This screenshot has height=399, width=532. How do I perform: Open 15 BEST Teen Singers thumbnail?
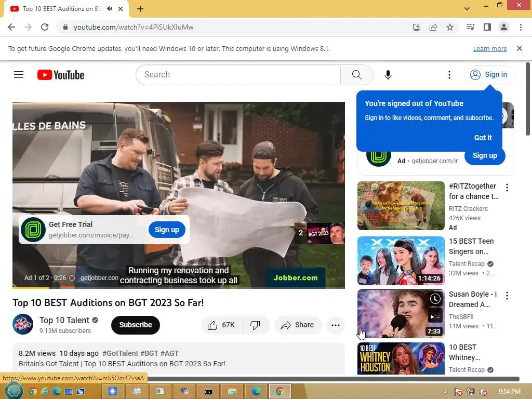pos(401,261)
